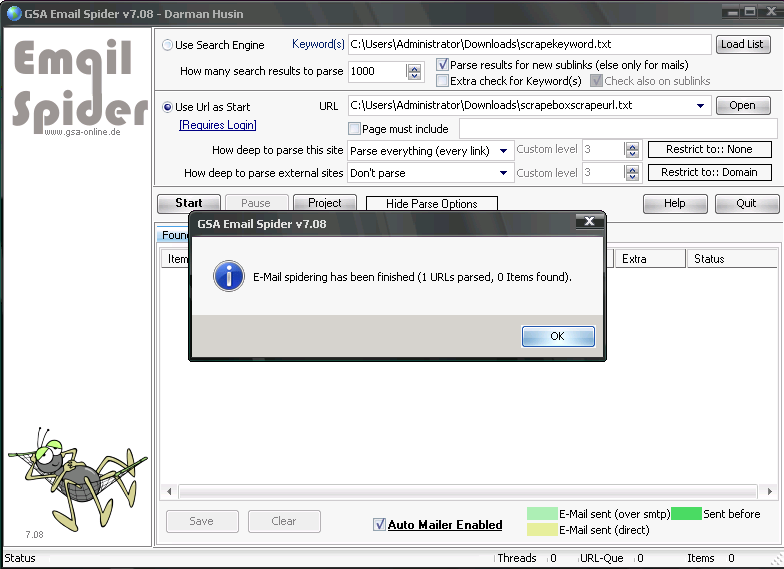
Task: Toggle Parse results for new sublinks checkbox
Action: click(x=442, y=64)
